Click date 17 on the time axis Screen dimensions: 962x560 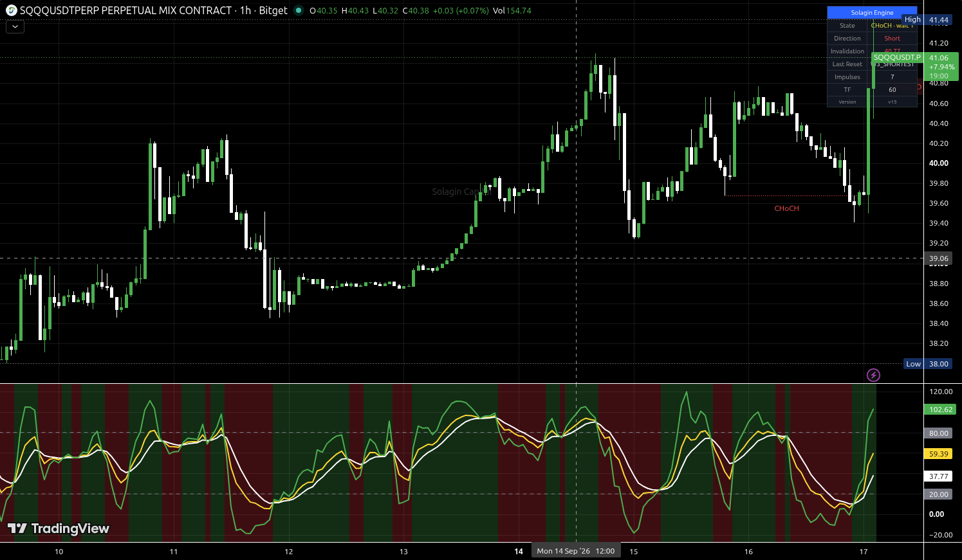tap(864, 552)
